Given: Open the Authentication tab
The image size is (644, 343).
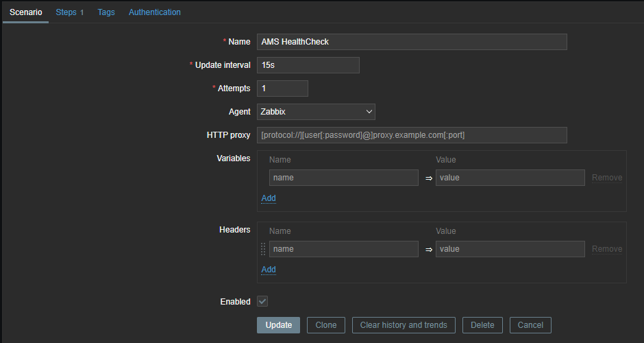Looking at the screenshot, I should tap(155, 12).
